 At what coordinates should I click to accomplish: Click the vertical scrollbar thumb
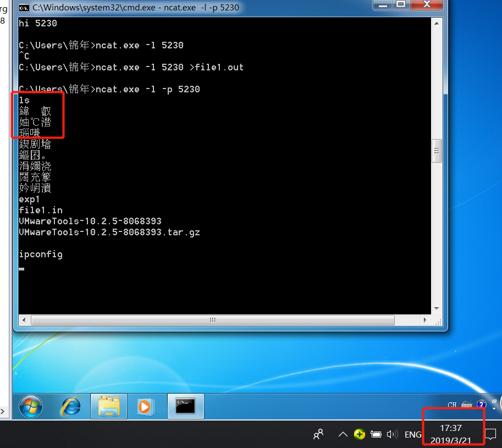(x=437, y=151)
